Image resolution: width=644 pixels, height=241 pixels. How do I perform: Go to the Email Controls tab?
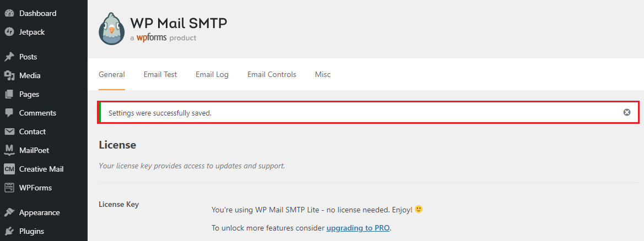[x=272, y=74]
